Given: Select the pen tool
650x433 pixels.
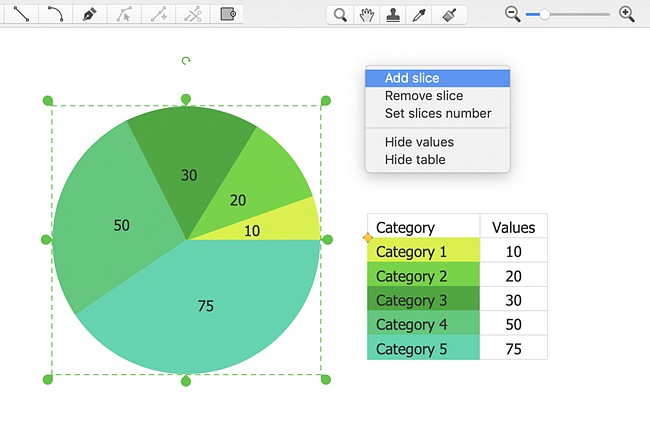Looking at the screenshot, I should coord(90,14).
